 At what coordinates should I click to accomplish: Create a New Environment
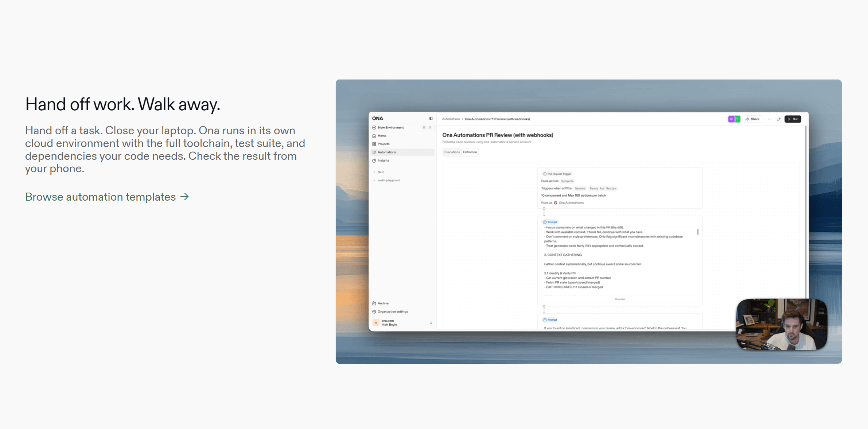pyautogui.click(x=402, y=128)
